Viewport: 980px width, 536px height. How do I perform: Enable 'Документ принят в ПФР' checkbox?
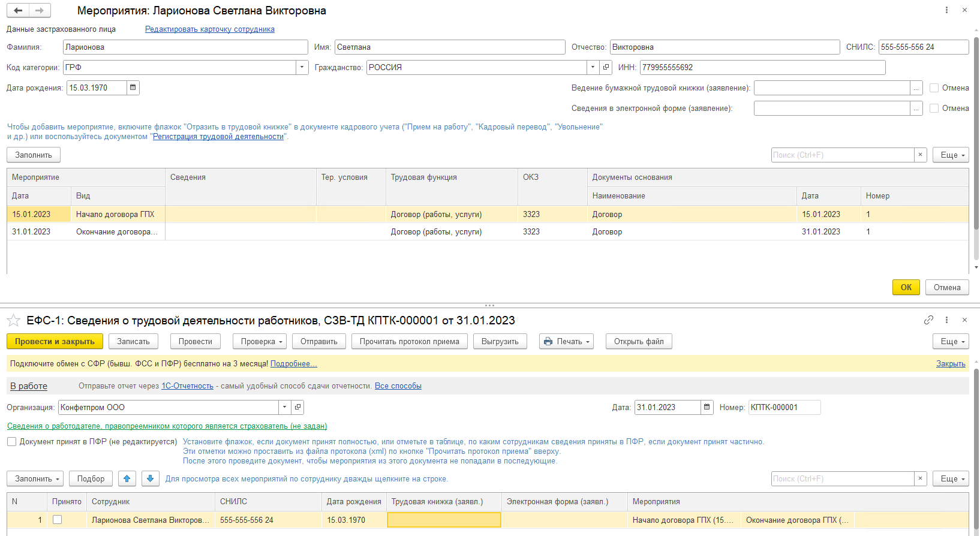coord(12,442)
